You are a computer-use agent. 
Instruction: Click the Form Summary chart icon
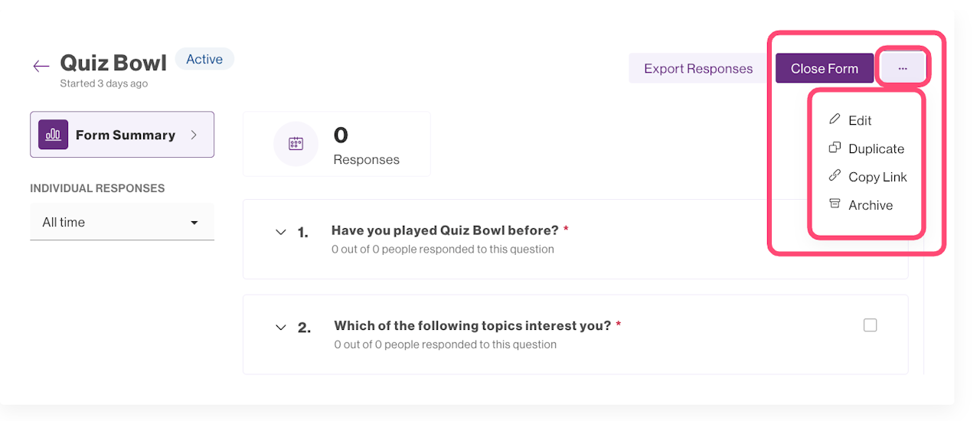(x=53, y=135)
